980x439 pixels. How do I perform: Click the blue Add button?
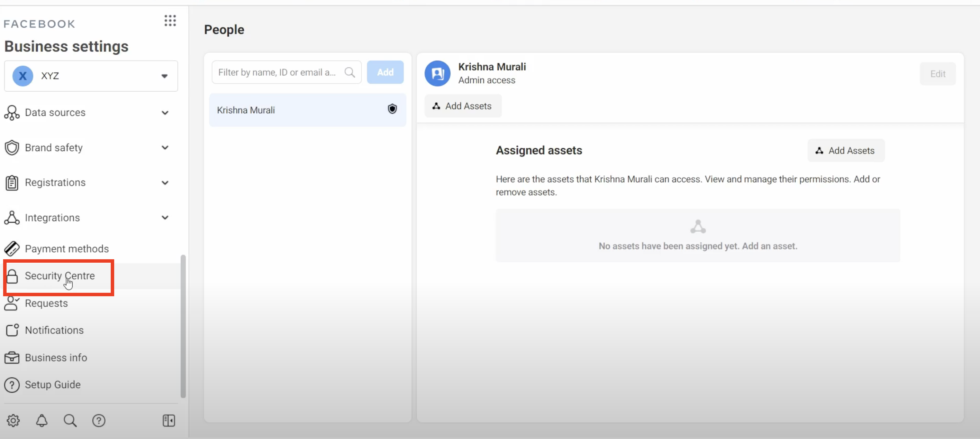(x=385, y=72)
